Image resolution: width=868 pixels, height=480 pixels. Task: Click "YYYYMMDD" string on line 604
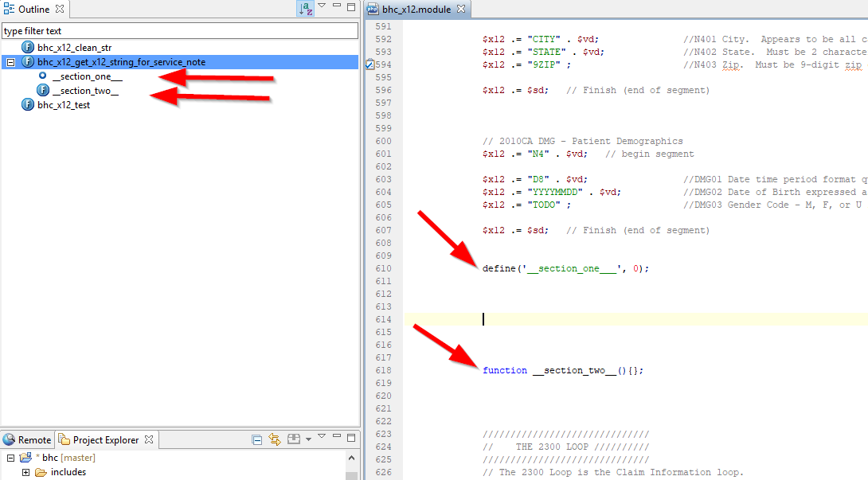pyautogui.click(x=555, y=192)
